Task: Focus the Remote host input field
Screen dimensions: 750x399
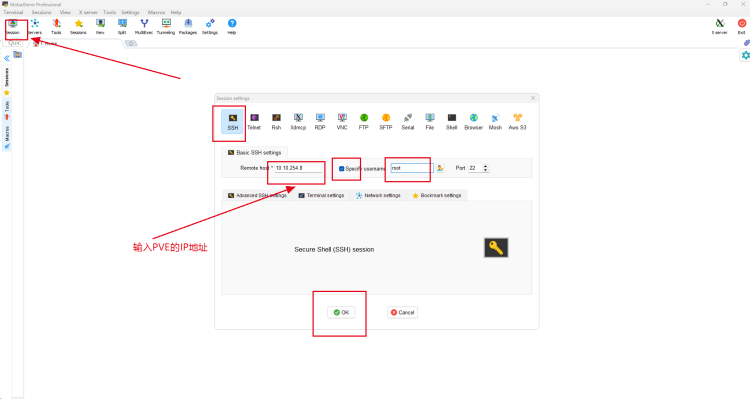Action: click(298, 168)
